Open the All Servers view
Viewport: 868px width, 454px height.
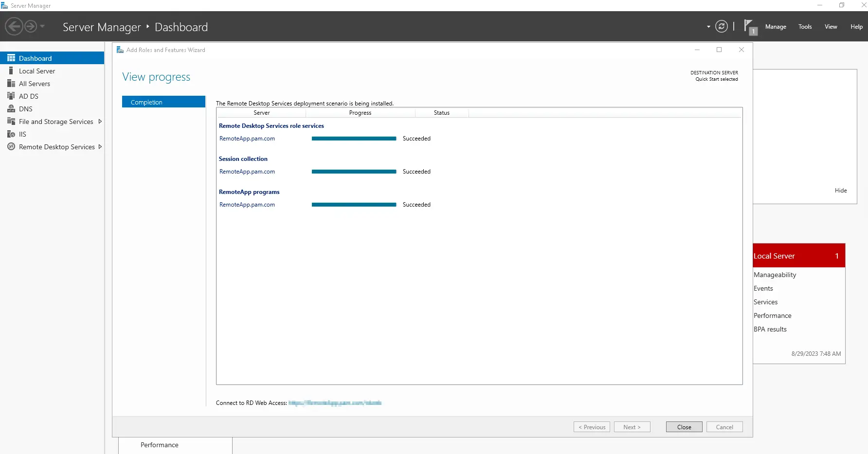coord(35,83)
